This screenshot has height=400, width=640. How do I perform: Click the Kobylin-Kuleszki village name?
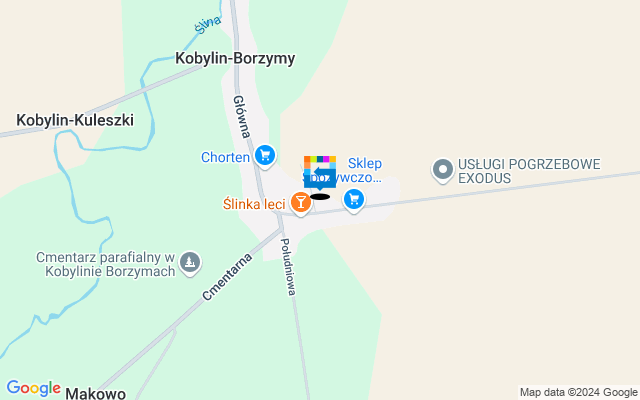point(75,120)
